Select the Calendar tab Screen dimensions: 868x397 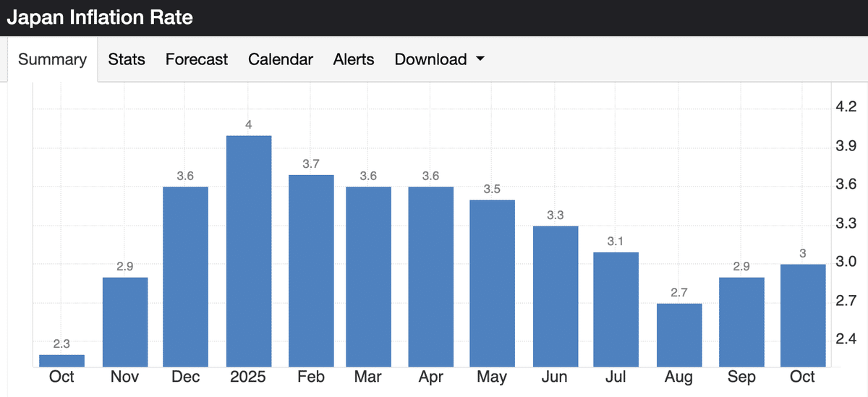(280, 59)
